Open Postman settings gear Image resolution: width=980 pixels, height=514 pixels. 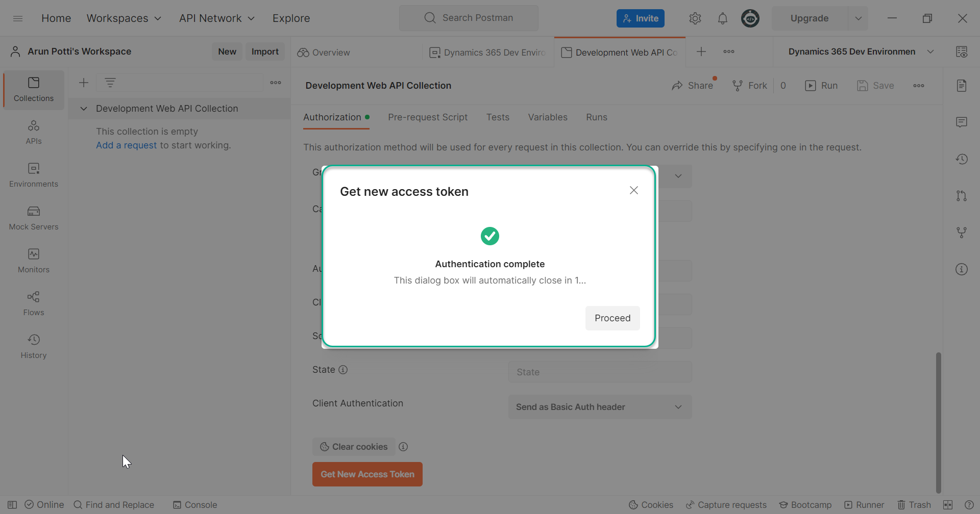point(695,18)
